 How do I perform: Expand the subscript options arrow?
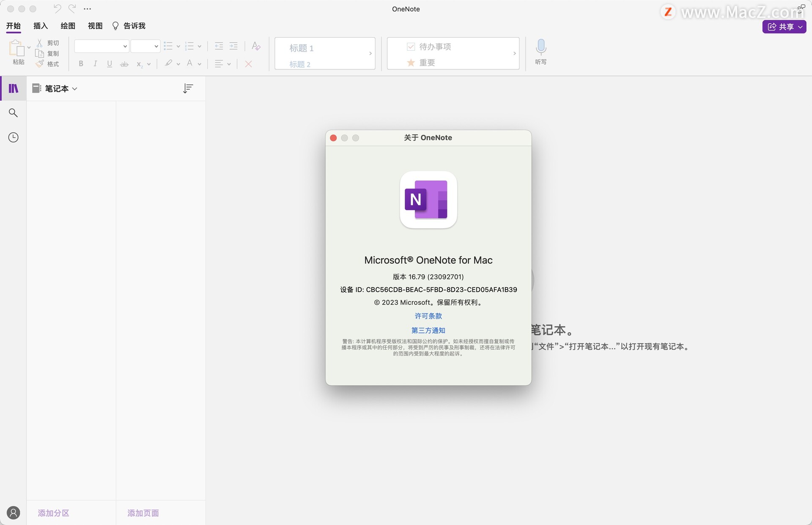point(149,64)
